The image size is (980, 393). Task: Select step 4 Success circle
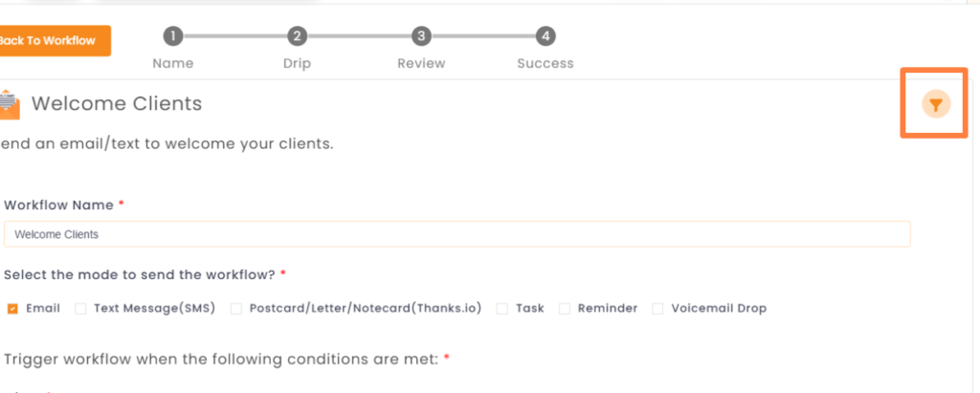(x=546, y=36)
